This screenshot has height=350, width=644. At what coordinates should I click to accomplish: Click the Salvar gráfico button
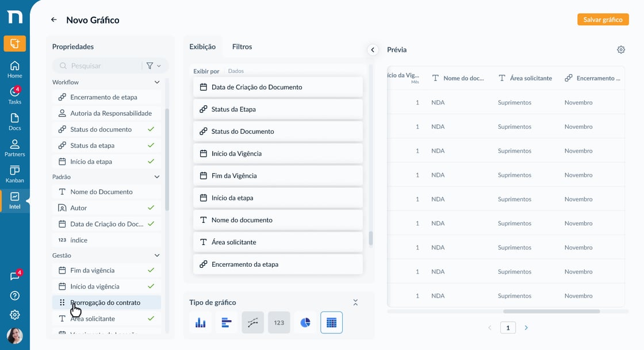coord(603,20)
